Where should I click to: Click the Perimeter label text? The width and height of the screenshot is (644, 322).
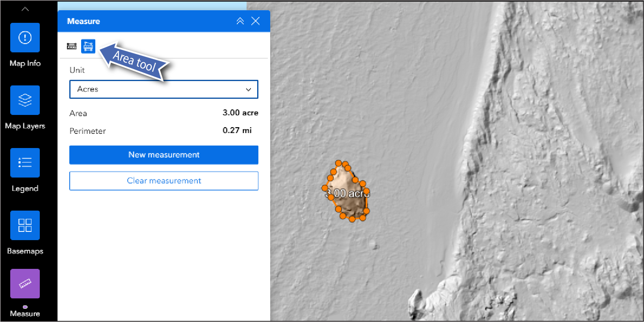point(87,131)
